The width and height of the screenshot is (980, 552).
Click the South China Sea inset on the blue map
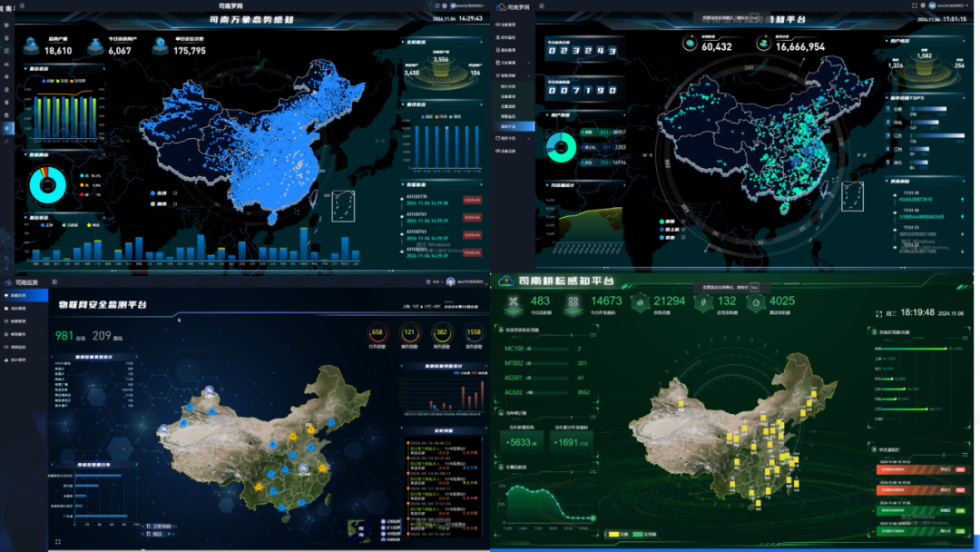point(344,206)
